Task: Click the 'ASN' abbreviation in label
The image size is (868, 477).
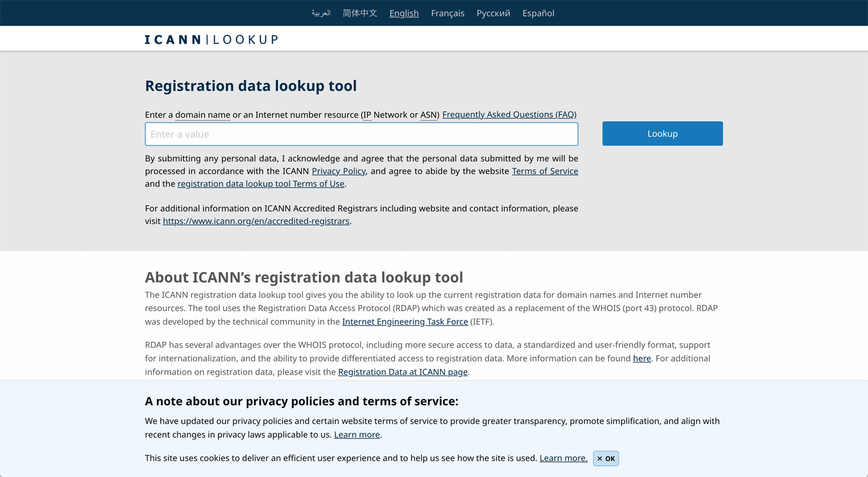Action: coord(429,114)
